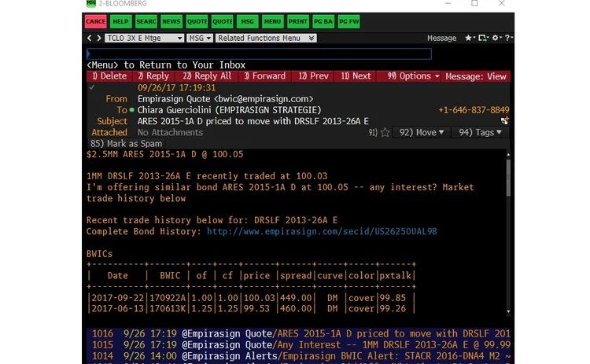Click the timestamp 09/26/17 17:19:31
590x364 pixels.
click(176, 87)
